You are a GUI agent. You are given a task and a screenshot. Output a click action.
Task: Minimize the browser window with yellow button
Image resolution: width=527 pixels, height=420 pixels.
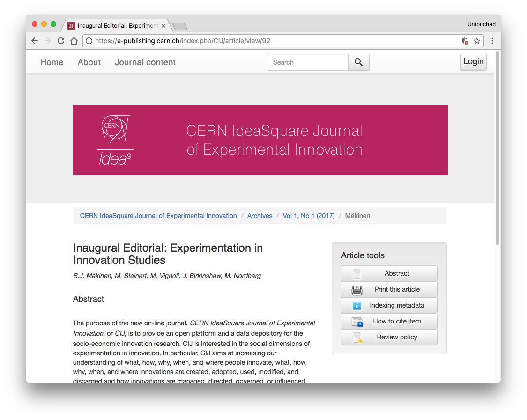[x=44, y=24]
